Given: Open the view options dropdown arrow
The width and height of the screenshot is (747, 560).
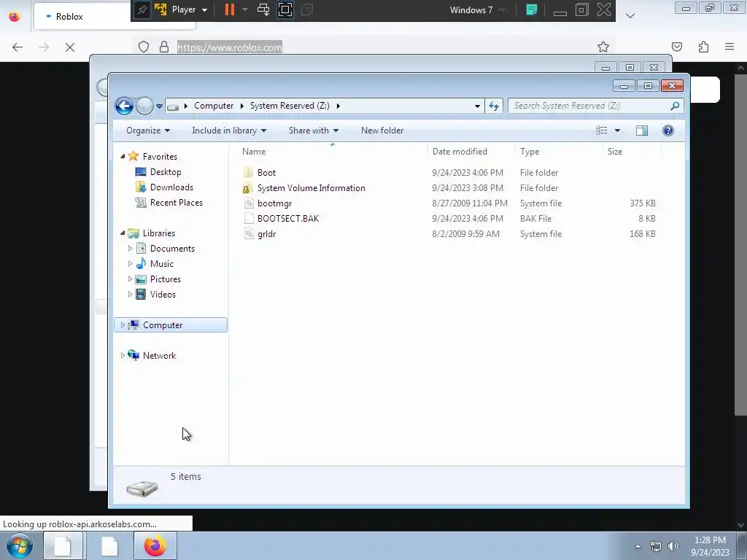Looking at the screenshot, I should [617, 131].
